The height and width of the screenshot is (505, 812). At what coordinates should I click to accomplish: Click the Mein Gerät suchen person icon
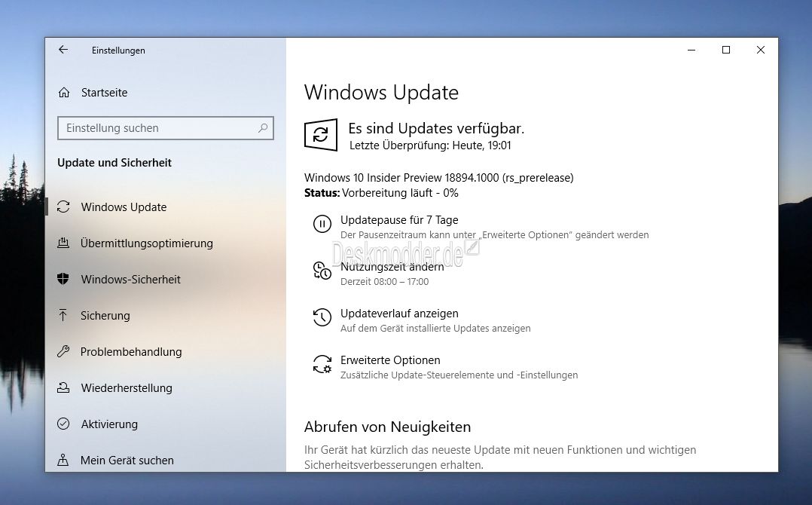click(x=63, y=460)
